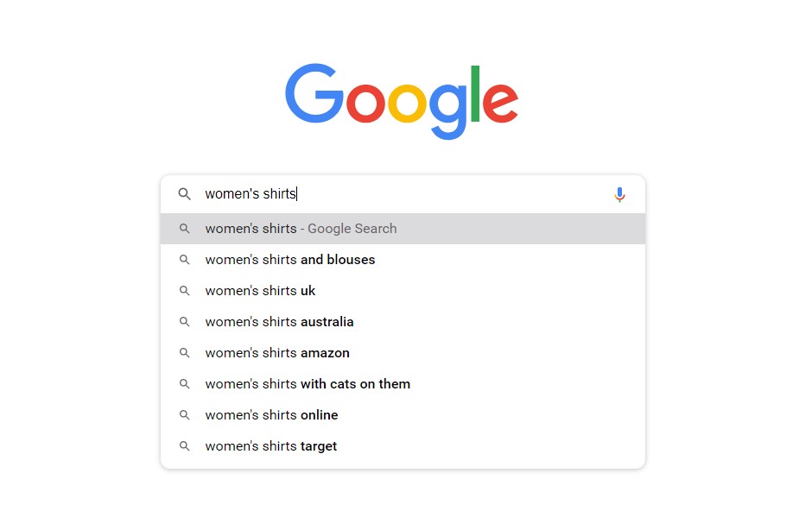
Task: Click magnifier icon beside 'women's shirts amazon'
Action: (x=184, y=353)
